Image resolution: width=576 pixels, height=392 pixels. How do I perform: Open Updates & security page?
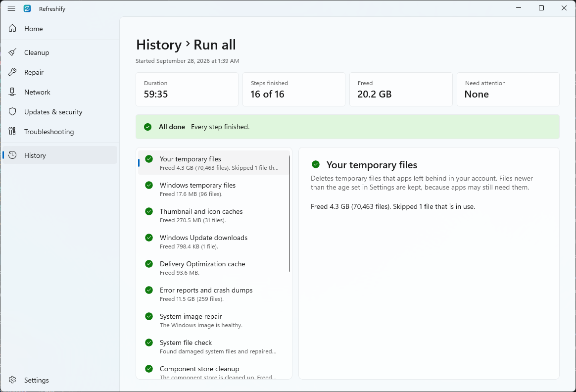(60, 112)
